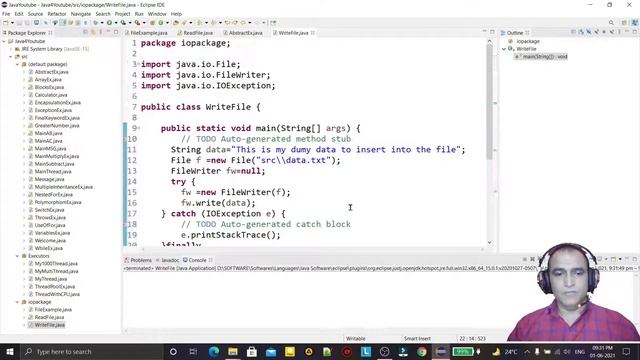The height and width of the screenshot is (360, 640).
Task: Select main(String[]) method in Outline
Action: (x=545, y=57)
